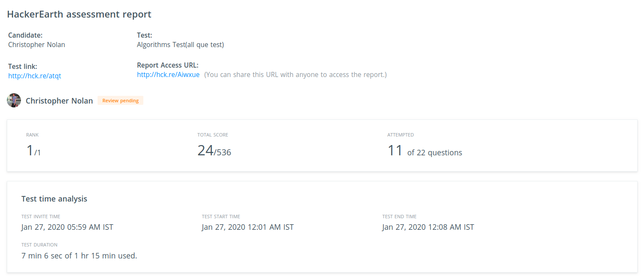Click the Christopher Nolan name beside avatar
Image resolution: width=644 pixels, height=276 pixels.
[59, 101]
